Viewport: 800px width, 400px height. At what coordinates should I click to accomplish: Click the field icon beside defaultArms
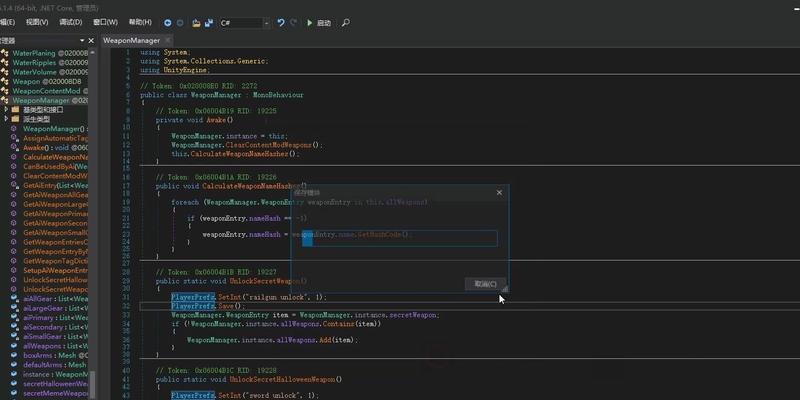point(14,365)
